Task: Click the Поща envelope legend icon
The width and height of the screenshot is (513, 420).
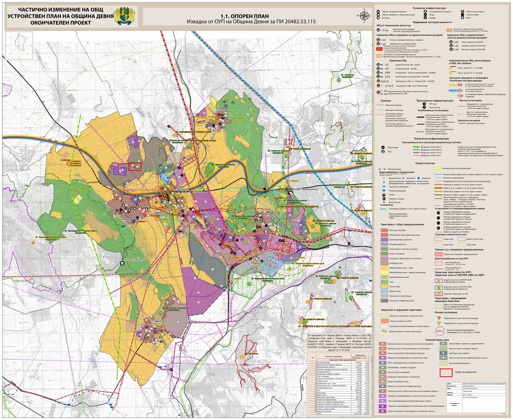Action: point(425,15)
